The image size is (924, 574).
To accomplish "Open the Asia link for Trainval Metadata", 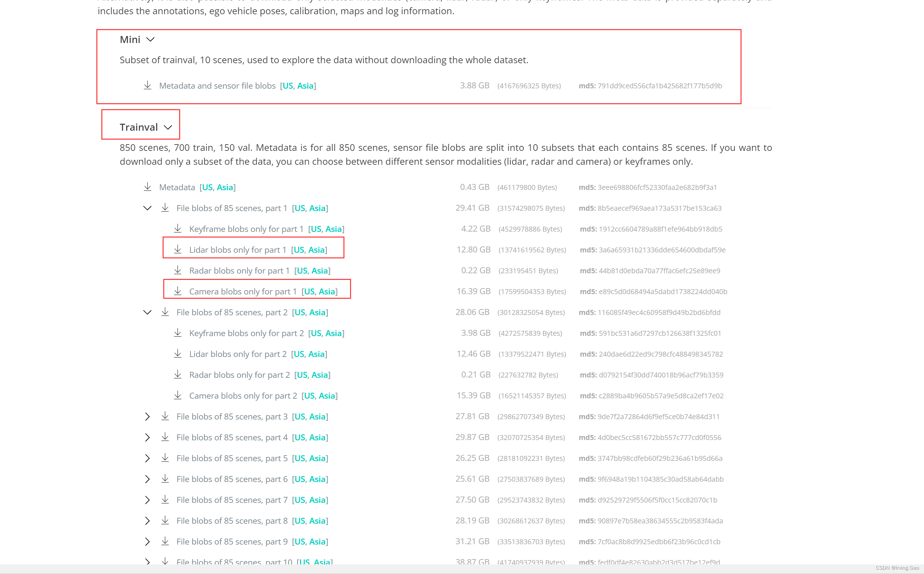I will click(225, 187).
